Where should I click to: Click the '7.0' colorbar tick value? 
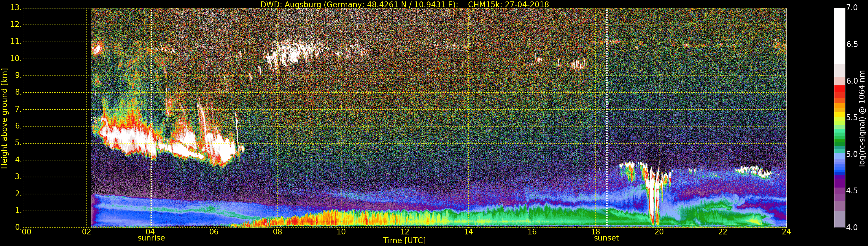click(x=852, y=8)
